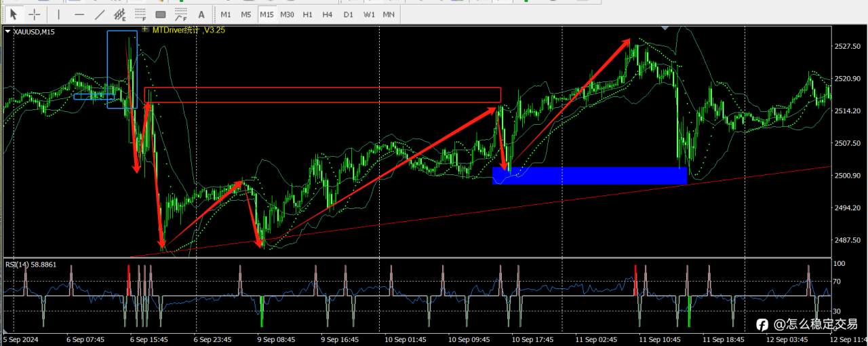Click the 11 Sep 02:45 time label

pyautogui.click(x=595, y=339)
